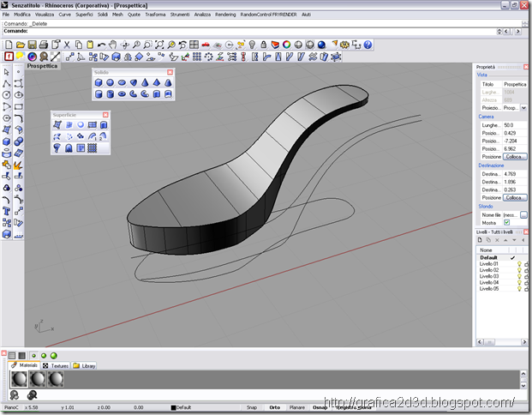The height and width of the screenshot is (415, 532).
Task: Toggle Planare in the status bar
Action: click(297, 407)
